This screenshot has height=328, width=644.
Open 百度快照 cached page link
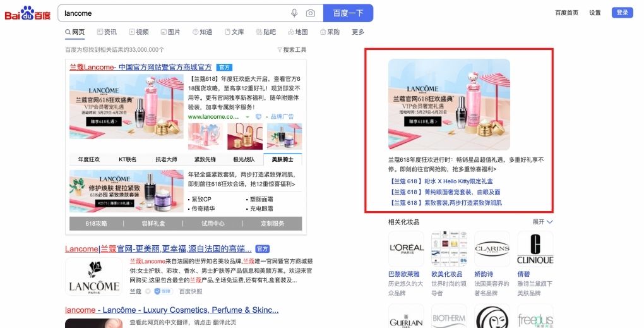tap(191, 291)
